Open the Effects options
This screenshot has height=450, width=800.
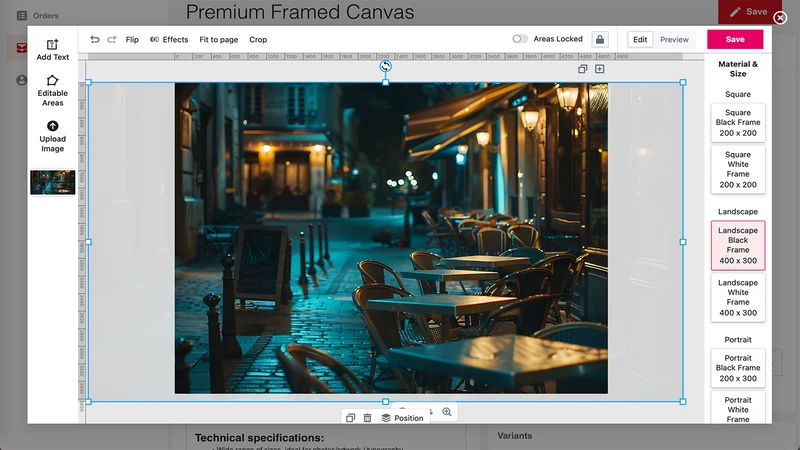(x=169, y=39)
